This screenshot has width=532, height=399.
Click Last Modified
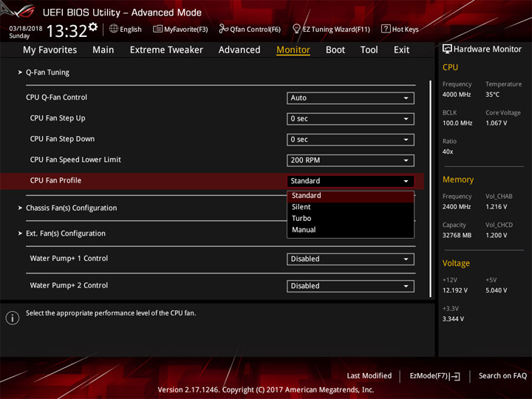tap(369, 376)
